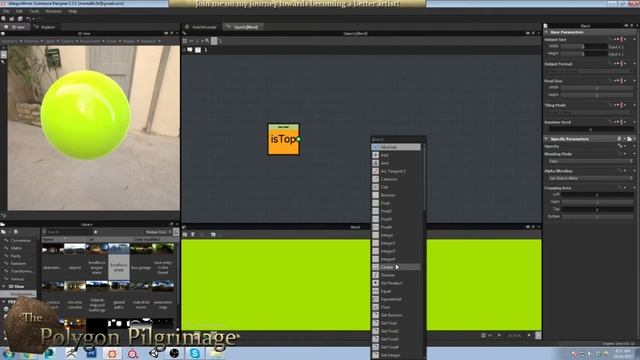
Task: Click the search field in node popup
Action: 398,140
